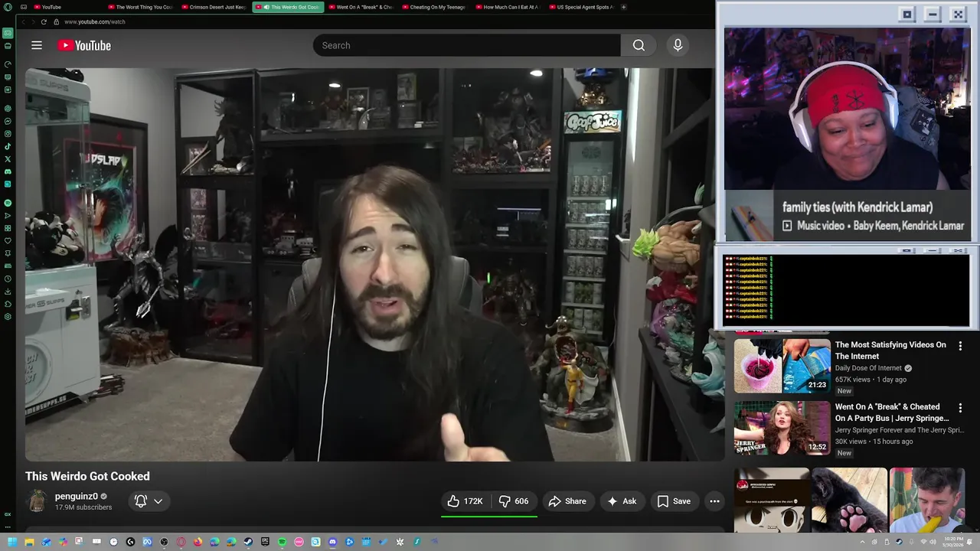Open OBS Studio from the taskbar

click(x=164, y=542)
